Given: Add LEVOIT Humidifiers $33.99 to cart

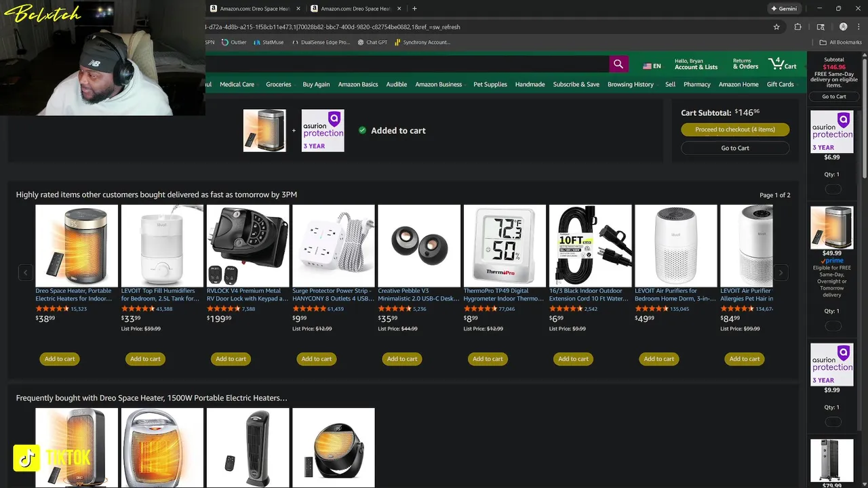Looking at the screenshot, I should (x=145, y=359).
